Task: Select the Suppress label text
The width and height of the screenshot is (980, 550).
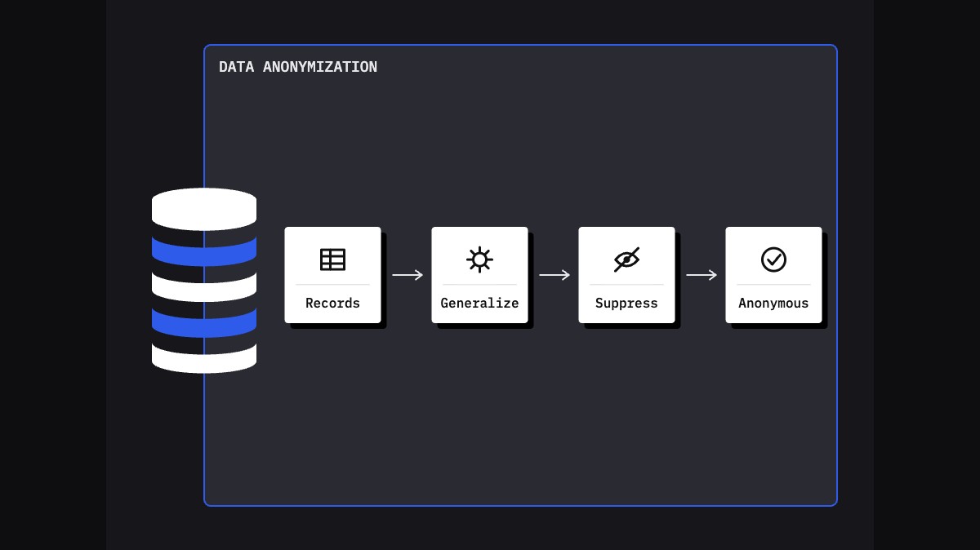Action: 626,303
